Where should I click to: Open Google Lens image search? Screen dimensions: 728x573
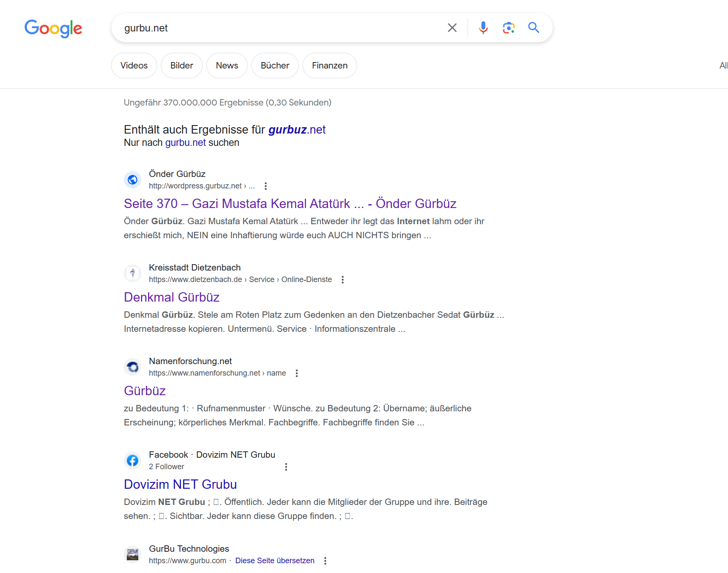tap(508, 28)
